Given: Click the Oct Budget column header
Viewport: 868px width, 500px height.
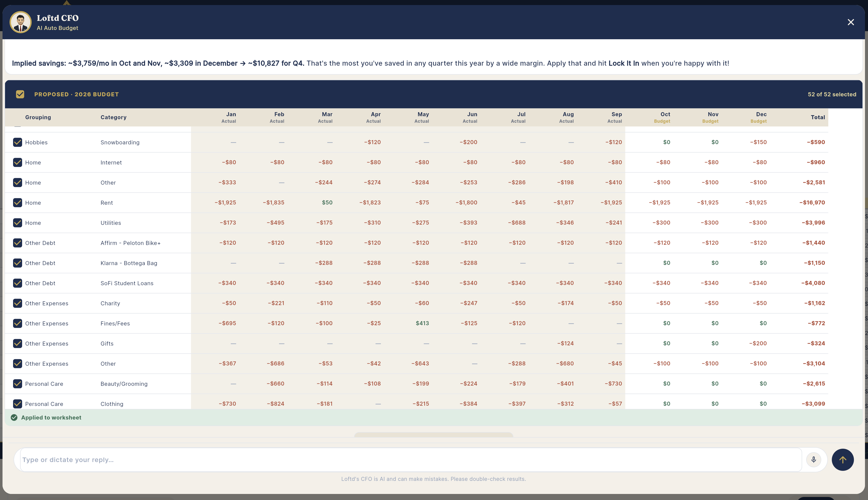Looking at the screenshot, I should point(662,117).
